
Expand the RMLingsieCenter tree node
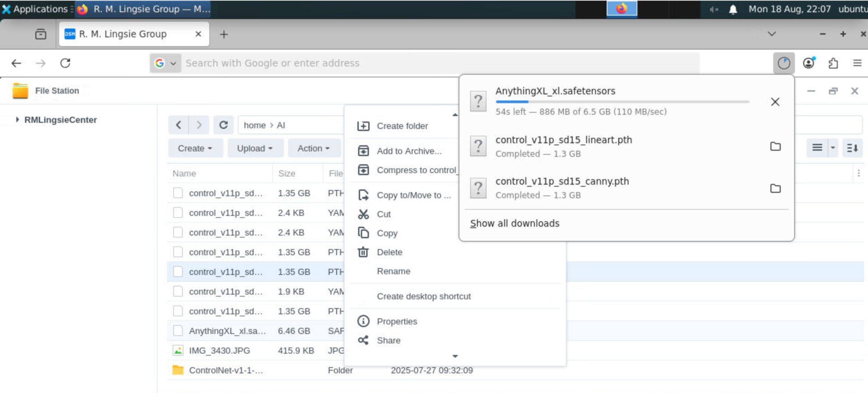[17, 120]
